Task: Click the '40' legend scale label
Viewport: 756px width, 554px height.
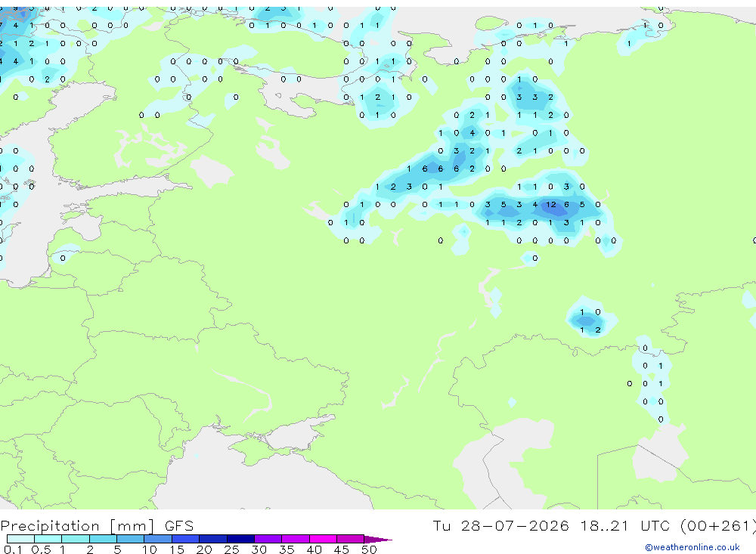Action: [x=314, y=549]
